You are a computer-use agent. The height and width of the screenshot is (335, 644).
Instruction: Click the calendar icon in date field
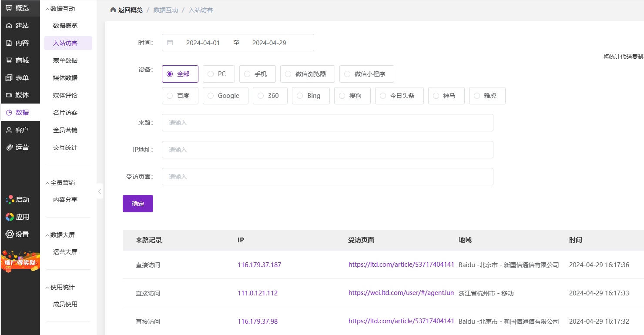tap(170, 43)
